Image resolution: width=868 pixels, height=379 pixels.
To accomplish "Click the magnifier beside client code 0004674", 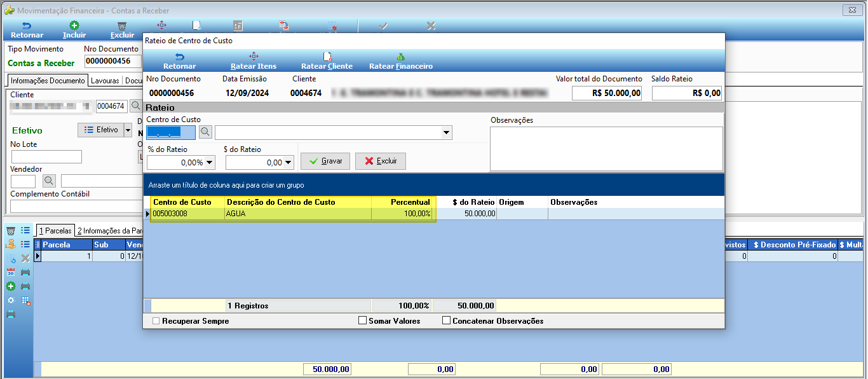I will tap(135, 106).
